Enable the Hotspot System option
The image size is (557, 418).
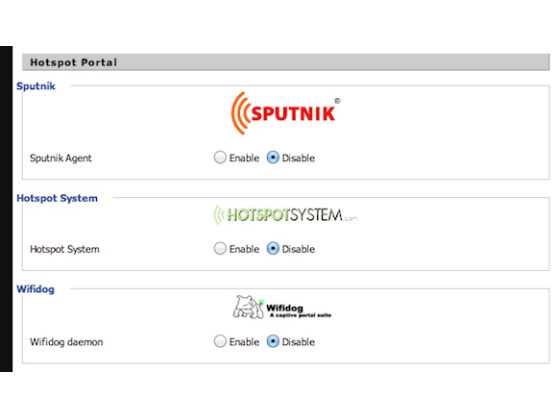(x=220, y=249)
